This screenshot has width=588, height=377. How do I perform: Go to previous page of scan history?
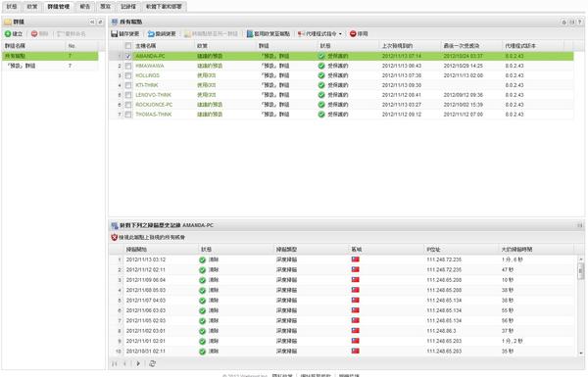coord(124,363)
